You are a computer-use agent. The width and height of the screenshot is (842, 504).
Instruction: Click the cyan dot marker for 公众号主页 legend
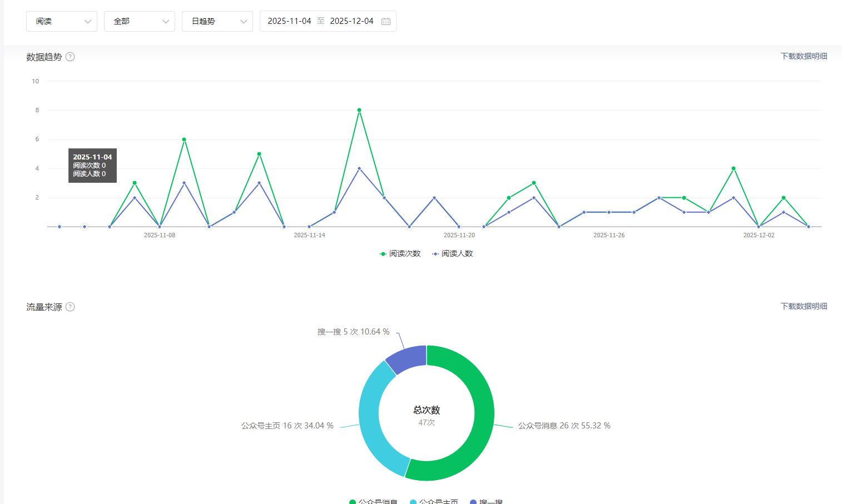pos(413,502)
